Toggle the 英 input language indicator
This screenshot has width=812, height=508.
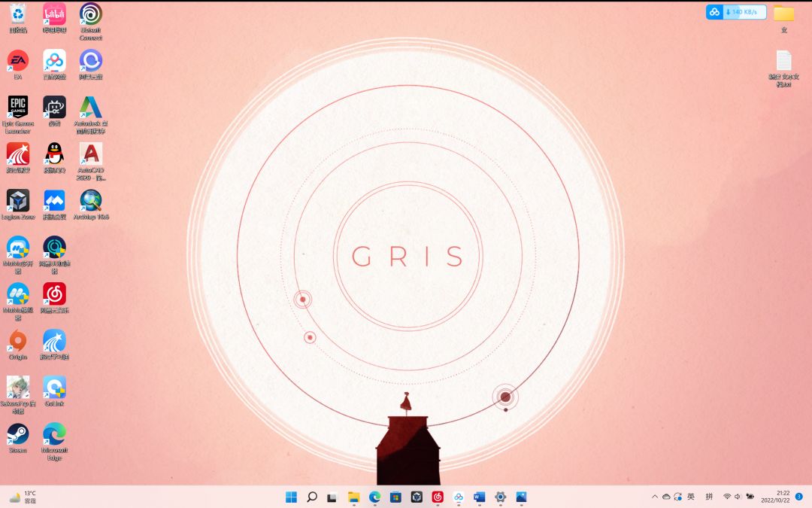tap(691, 497)
